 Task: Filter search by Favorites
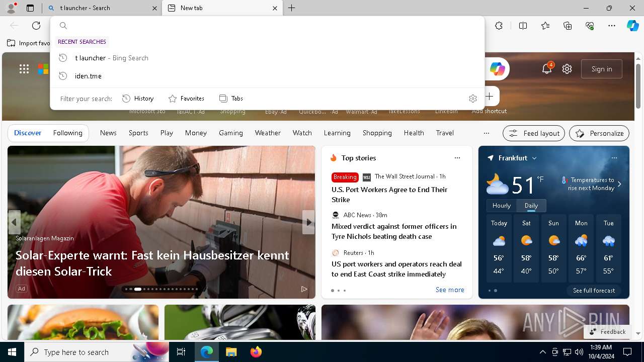point(186,99)
